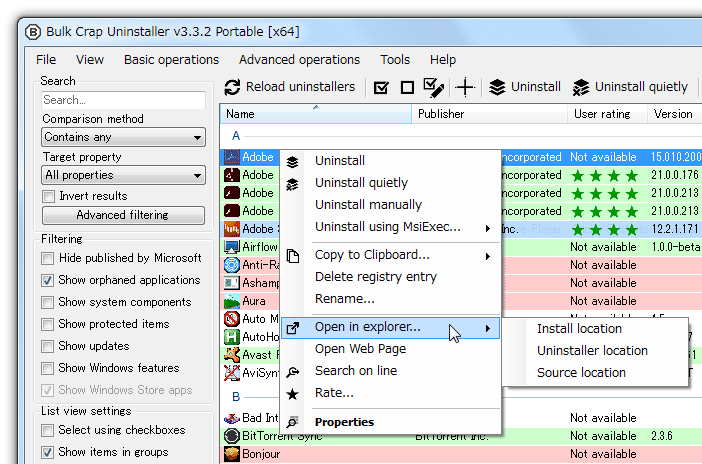Sort by User rating column header
Image resolution: width=702 pixels, height=464 pixels.
(607, 114)
